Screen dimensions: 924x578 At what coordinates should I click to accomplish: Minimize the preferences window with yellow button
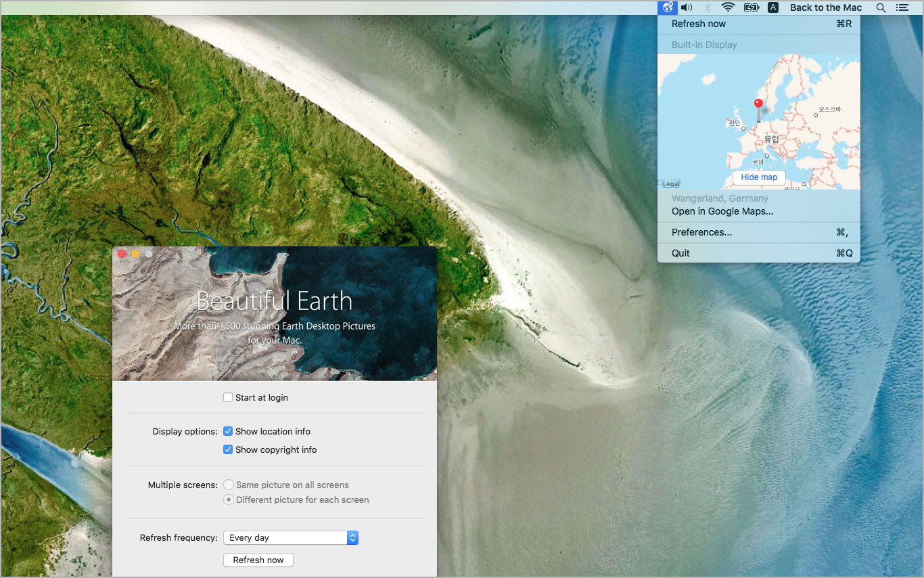tap(135, 254)
